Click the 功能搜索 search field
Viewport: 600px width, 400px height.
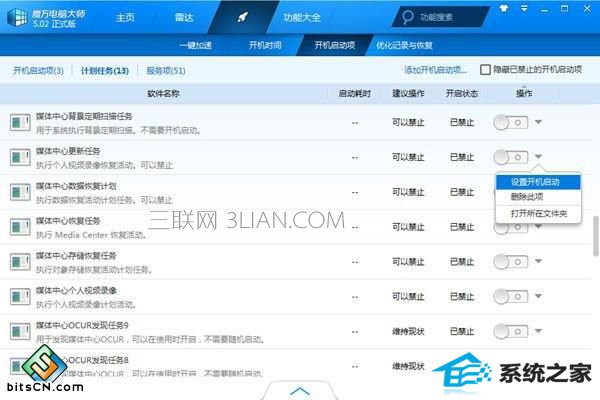tap(442, 17)
